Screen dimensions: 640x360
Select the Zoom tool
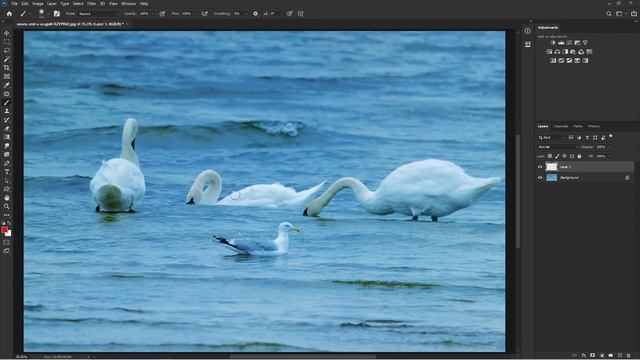click(x=7, y=207)
